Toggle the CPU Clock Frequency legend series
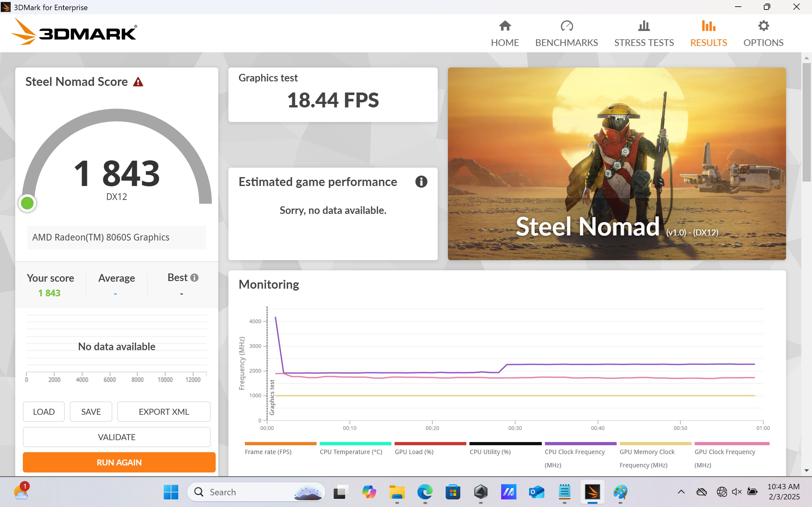The image size is (812, 507). (x=574, y=451)
